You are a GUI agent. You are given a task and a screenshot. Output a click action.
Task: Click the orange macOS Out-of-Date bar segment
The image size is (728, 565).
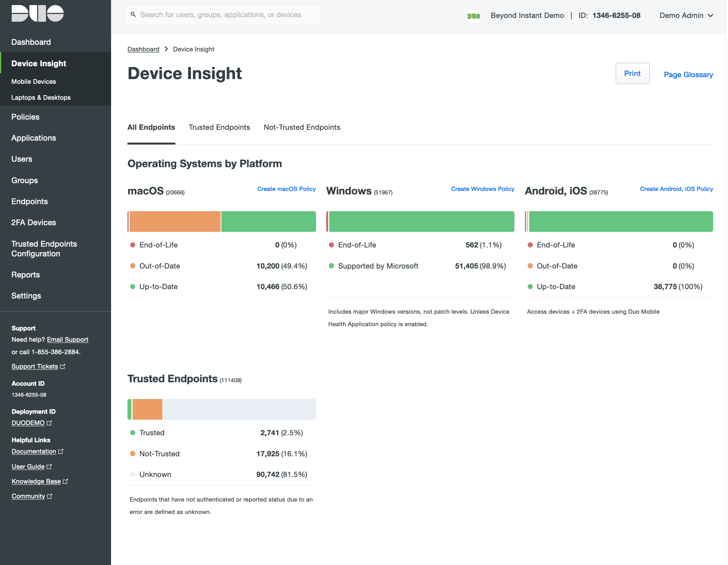tap(175, 222)
